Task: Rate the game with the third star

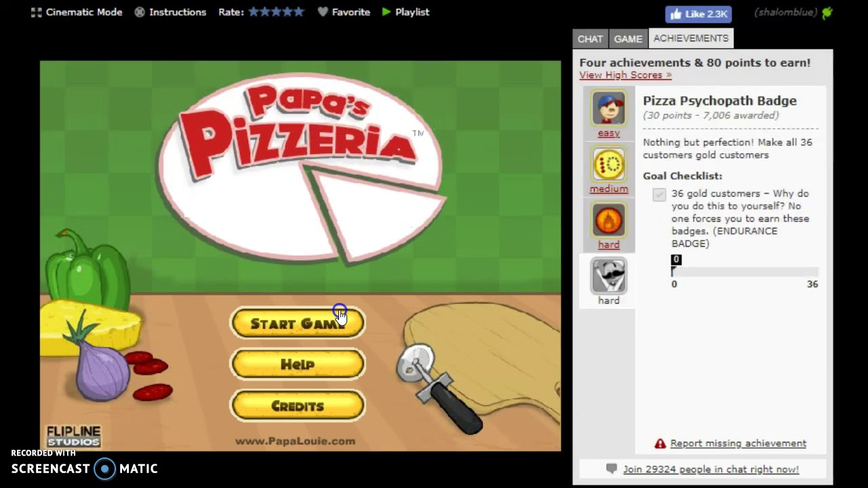Action: [277, 12]
